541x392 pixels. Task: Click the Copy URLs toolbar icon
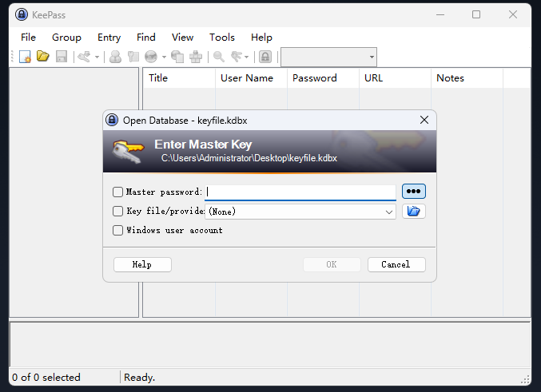pos(177,57)
